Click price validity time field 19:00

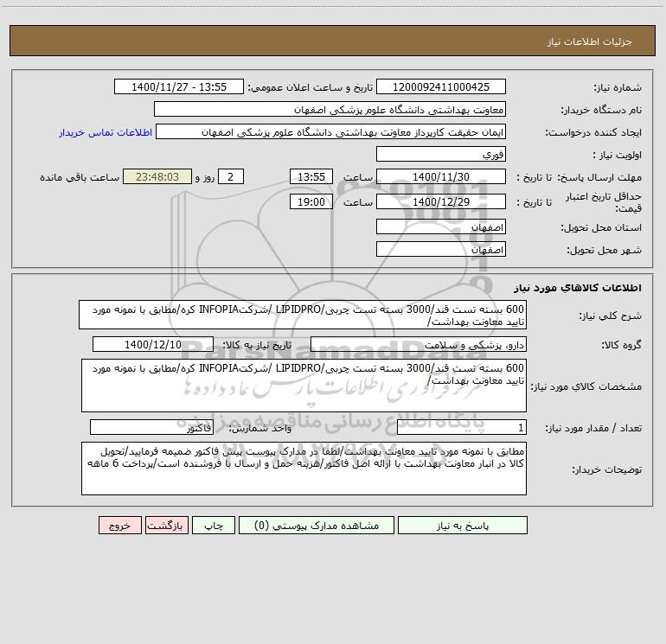pos(311,201)
